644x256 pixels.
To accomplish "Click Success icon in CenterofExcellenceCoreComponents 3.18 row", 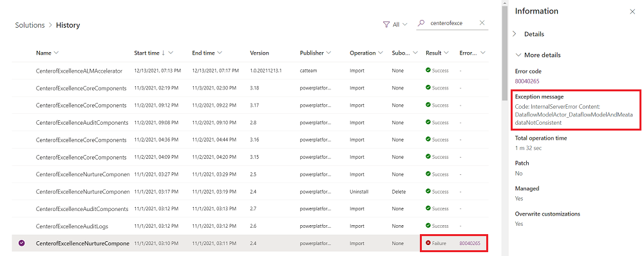I will tap(428, 87).
